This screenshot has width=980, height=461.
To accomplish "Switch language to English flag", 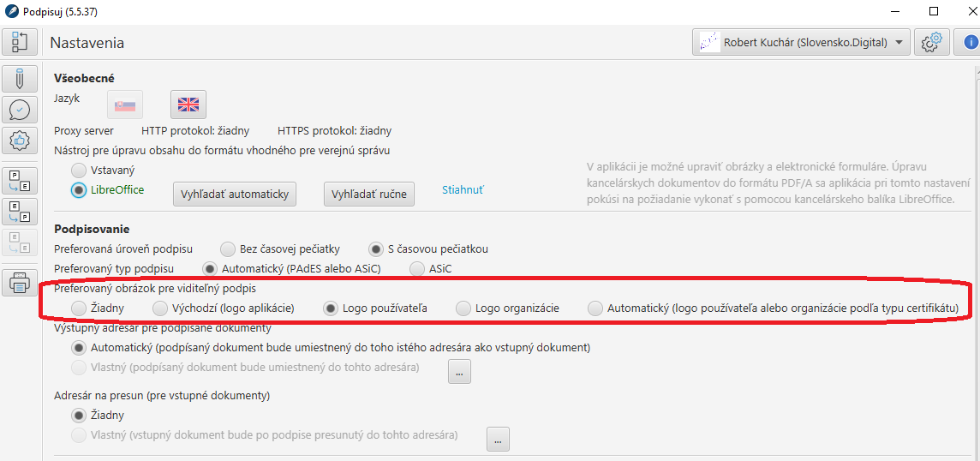I will click(x=188, y=105).
